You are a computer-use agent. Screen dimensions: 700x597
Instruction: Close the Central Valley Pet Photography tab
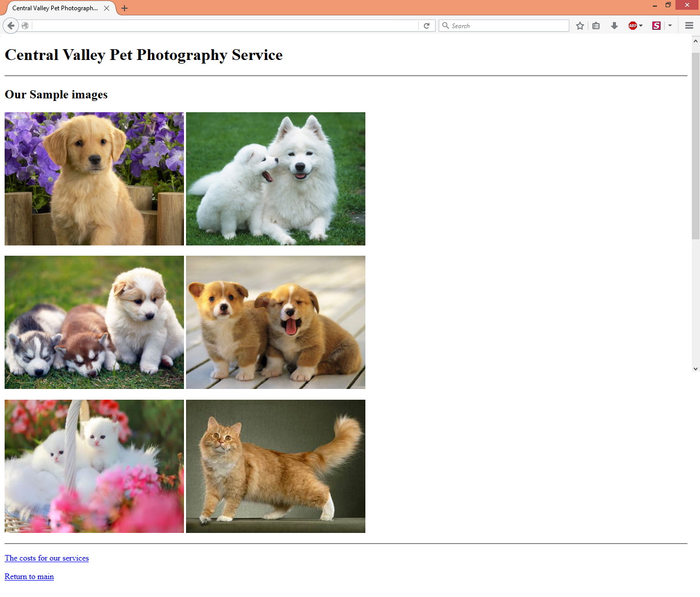click(x=107, y=8)
